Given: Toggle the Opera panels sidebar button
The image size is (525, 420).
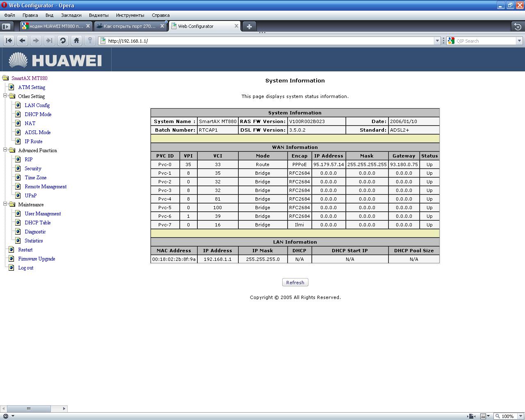Looking at the screenshot, I should (x=6, y=26).
